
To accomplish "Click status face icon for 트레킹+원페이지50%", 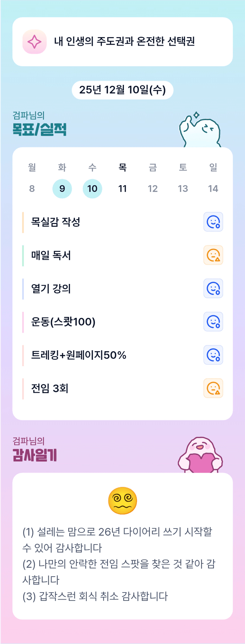I will point(213,355).
